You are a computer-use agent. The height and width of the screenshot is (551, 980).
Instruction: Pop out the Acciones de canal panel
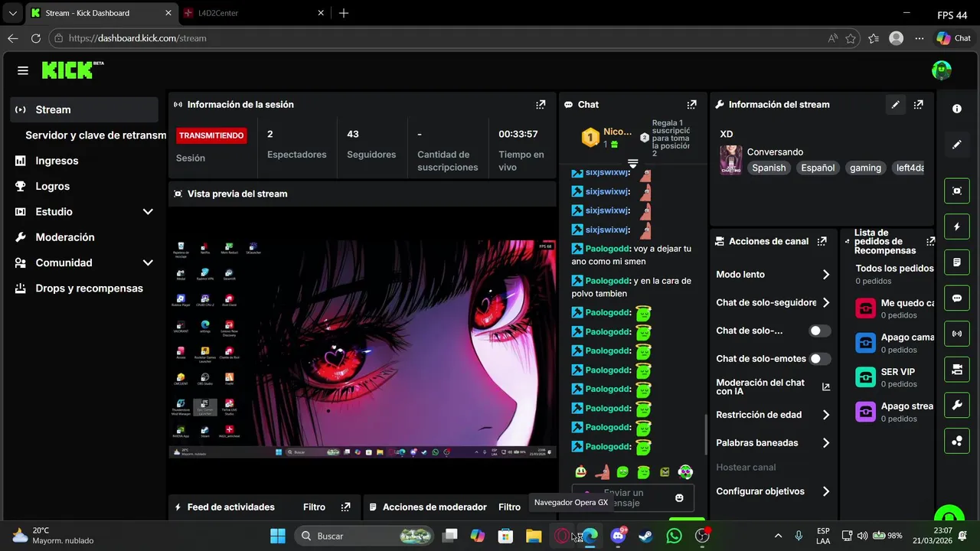tap(822, 241)
